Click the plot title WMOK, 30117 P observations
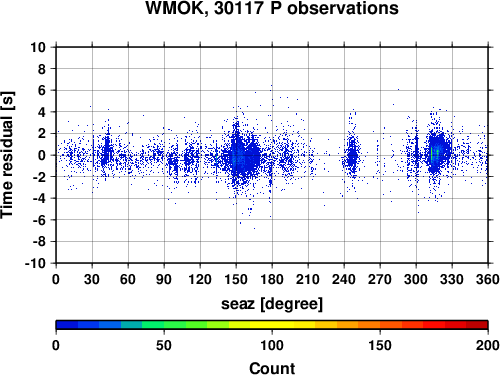Image resolution: width=500 pixels, height=375 pixels. (x=272, y=8)
